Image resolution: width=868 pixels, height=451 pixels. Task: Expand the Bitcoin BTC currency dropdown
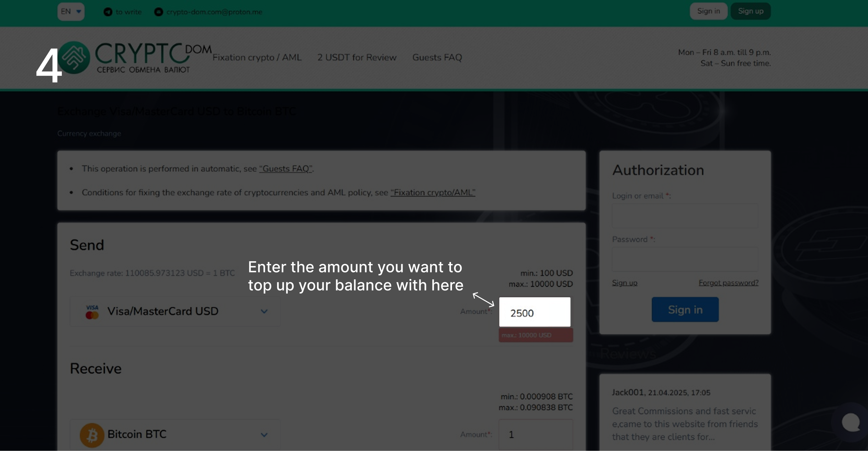[175, 435]
